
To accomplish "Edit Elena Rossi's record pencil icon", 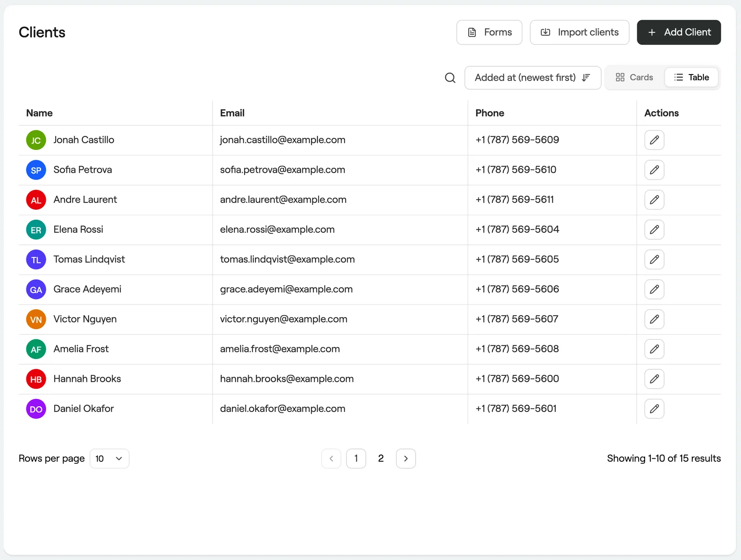I will click(654, 230).
